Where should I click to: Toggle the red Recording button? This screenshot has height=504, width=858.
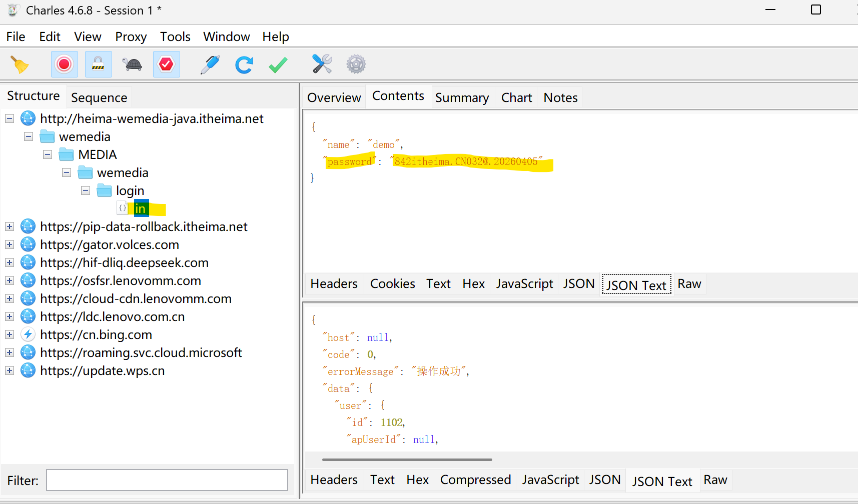(x=64, y=64)
